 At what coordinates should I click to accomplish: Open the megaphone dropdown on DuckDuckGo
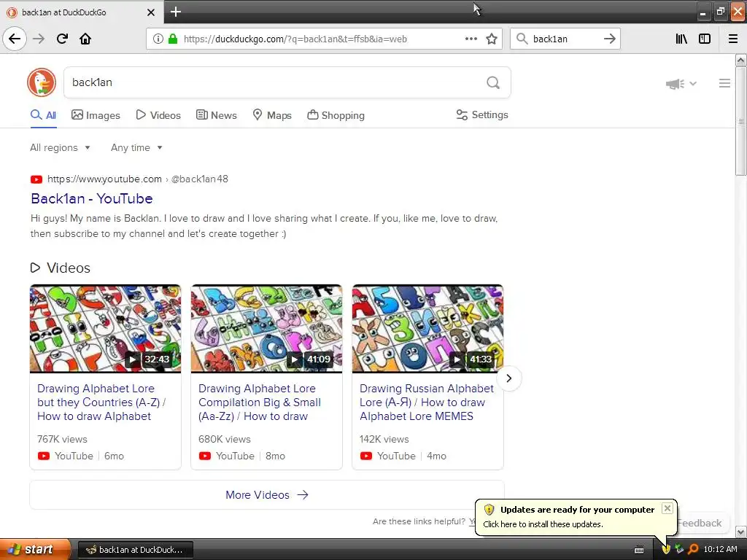click(x=681, y=84)
